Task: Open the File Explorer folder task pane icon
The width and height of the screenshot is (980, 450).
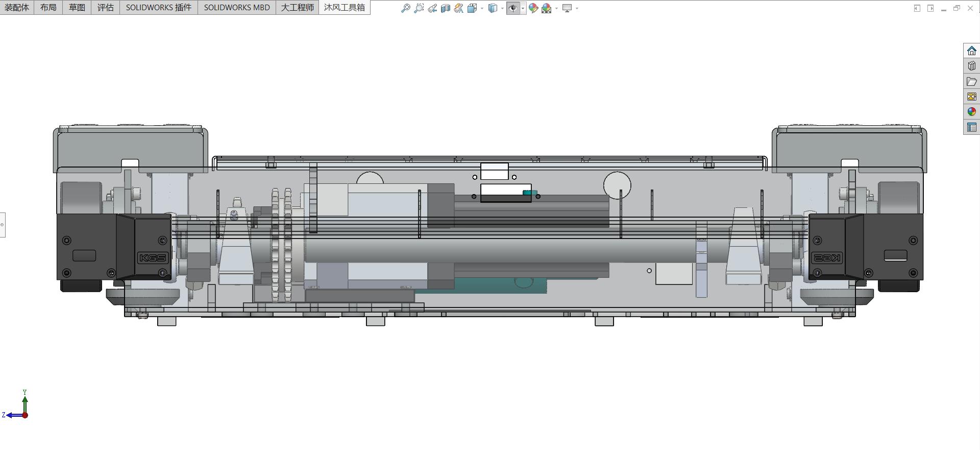Action: click(x=972, y=81)
